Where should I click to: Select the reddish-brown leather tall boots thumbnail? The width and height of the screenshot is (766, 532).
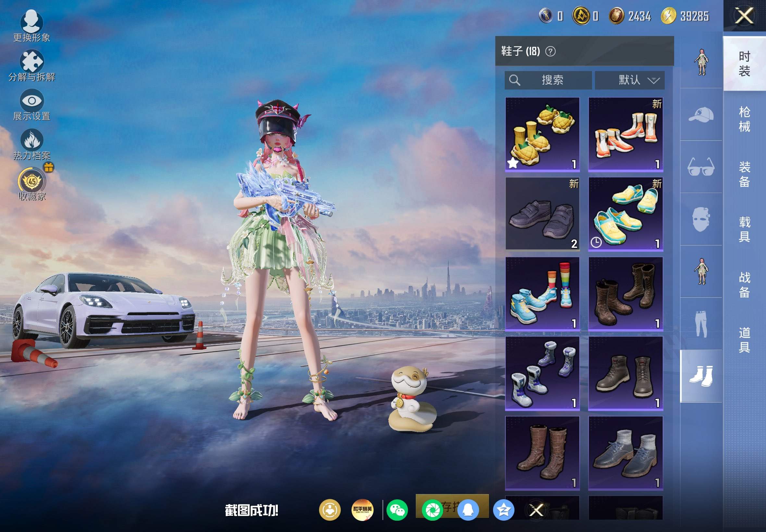pos(542,453)
